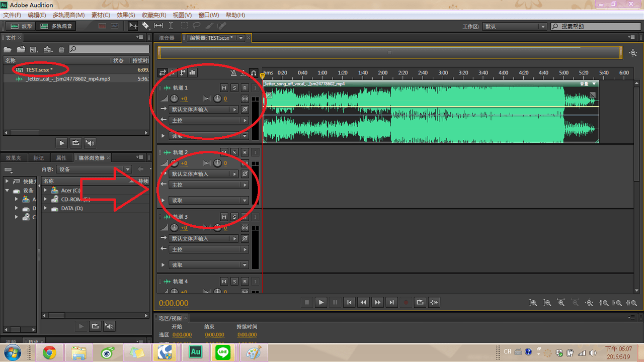Click the Inputs/Outputs arrows icon above tracks
This screenshot has height=362, width=644.
[162, 73]
